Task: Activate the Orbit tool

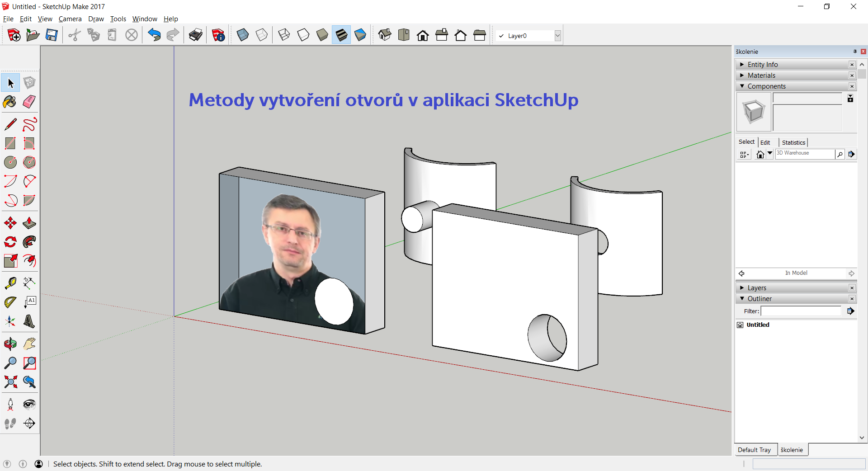Action: tap(10, 344)
